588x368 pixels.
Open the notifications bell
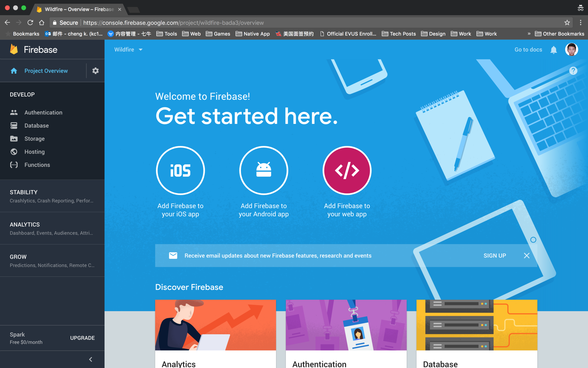pos(553,50)
